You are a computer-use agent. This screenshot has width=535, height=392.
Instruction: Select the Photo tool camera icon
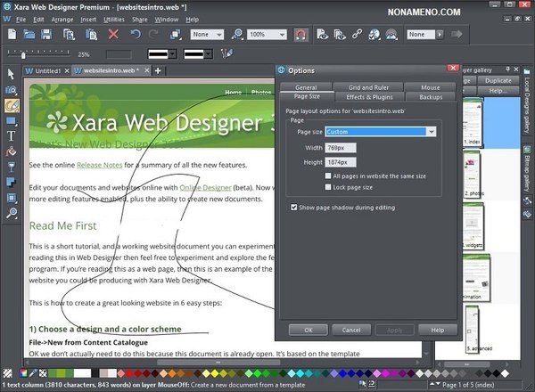coord(12,89)
